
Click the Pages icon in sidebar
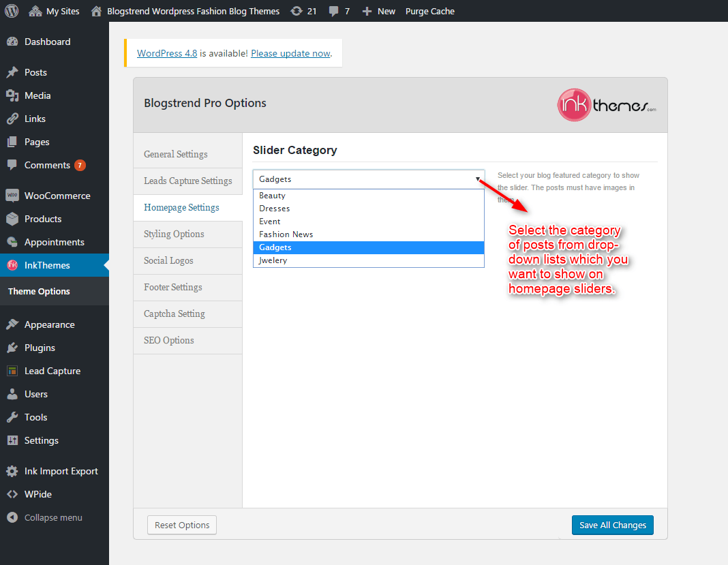pos(12,142)
